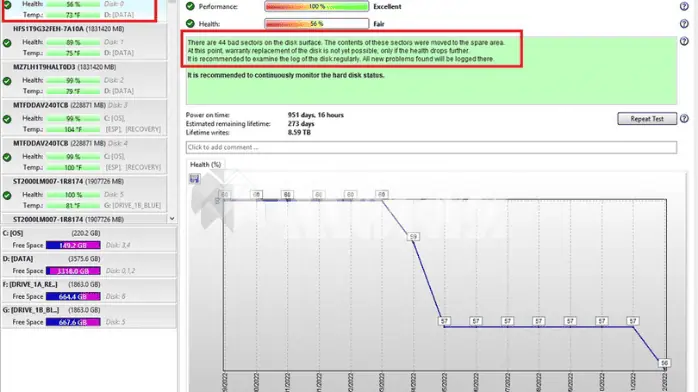Click the chart data point labeled 56

(x=664, y=363)
